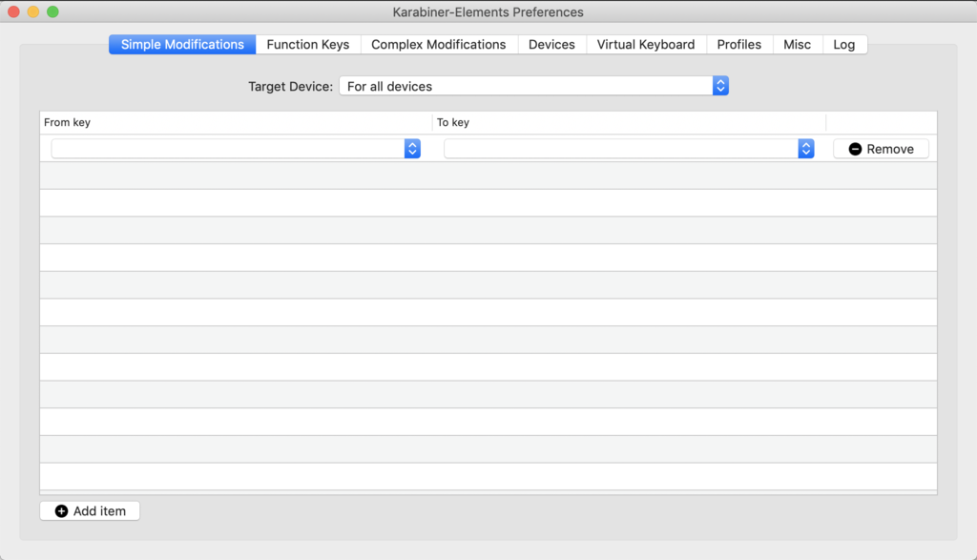
Task: Open the Complex Modifications tab
Action: click(x=439, y=44)
